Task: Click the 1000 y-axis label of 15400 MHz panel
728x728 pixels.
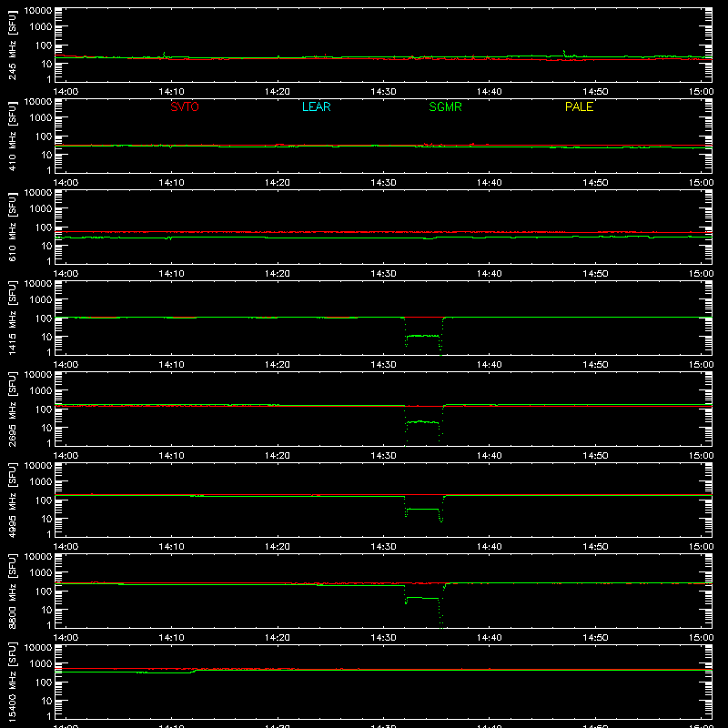Action: pos(41,664)
